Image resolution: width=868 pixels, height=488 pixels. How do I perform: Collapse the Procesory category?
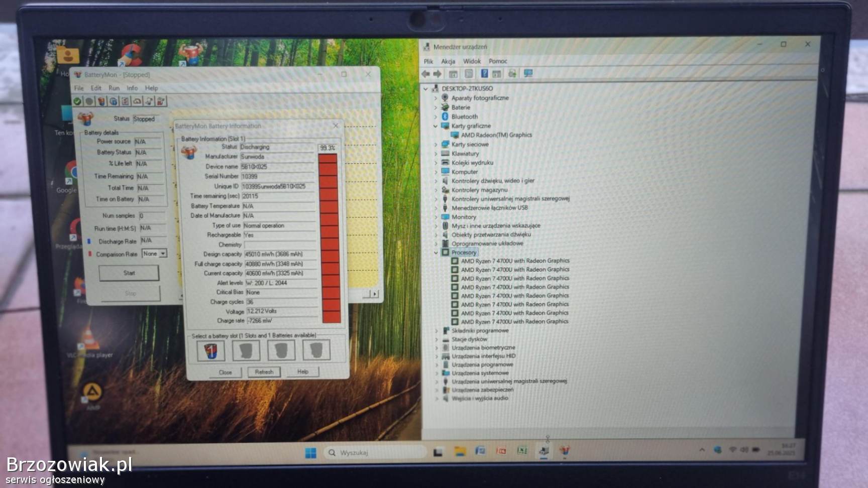tap(436, 253)
